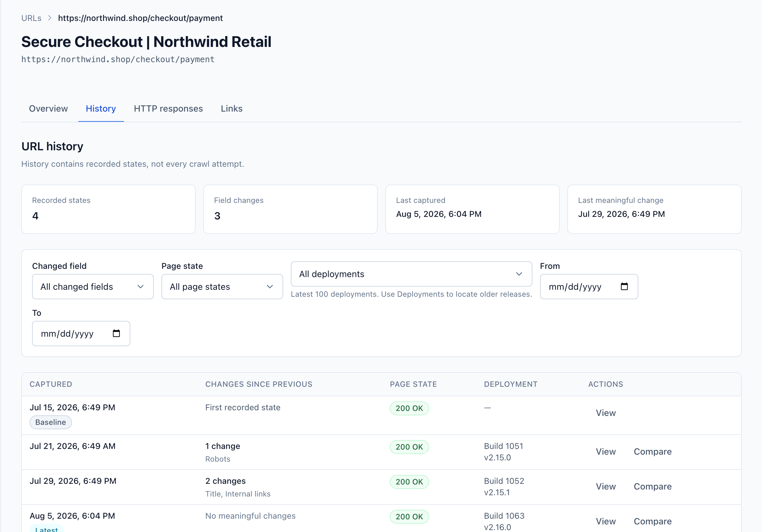This screenshot has height=532, width=762.
Task: Click the CHANGES SINCE PREVIOUS column header
Action: tap(258, 384)
